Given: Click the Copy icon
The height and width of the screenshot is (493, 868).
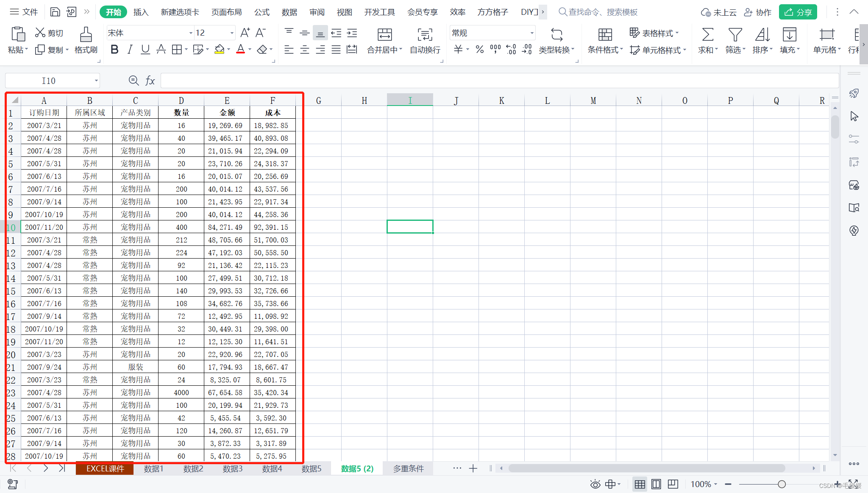Looking at the screenshot, I should pos(40,50).
